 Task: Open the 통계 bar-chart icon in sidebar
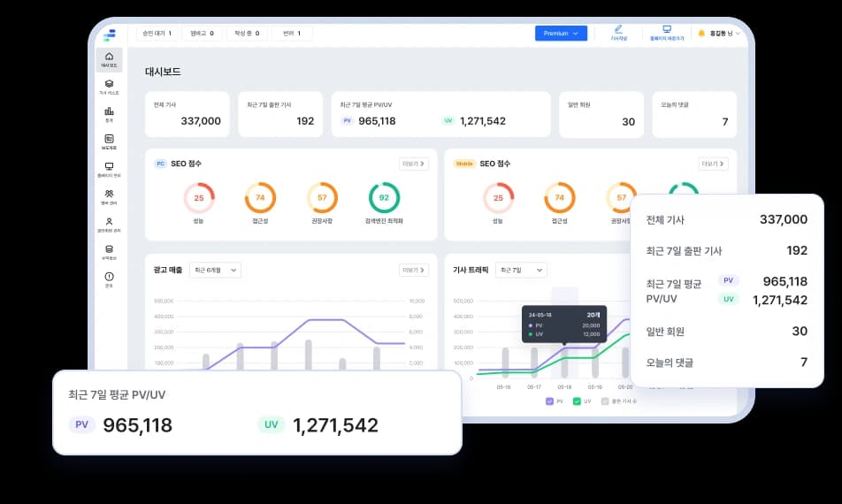[x=109, y=113]
